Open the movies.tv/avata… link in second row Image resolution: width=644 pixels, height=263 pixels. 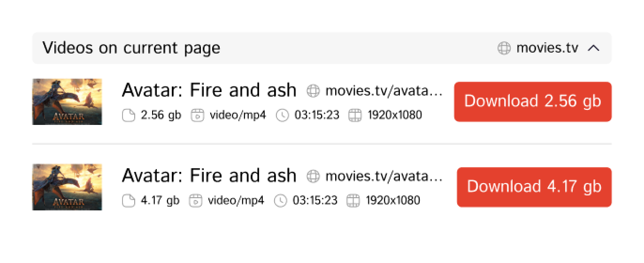[x=383, y=176]
